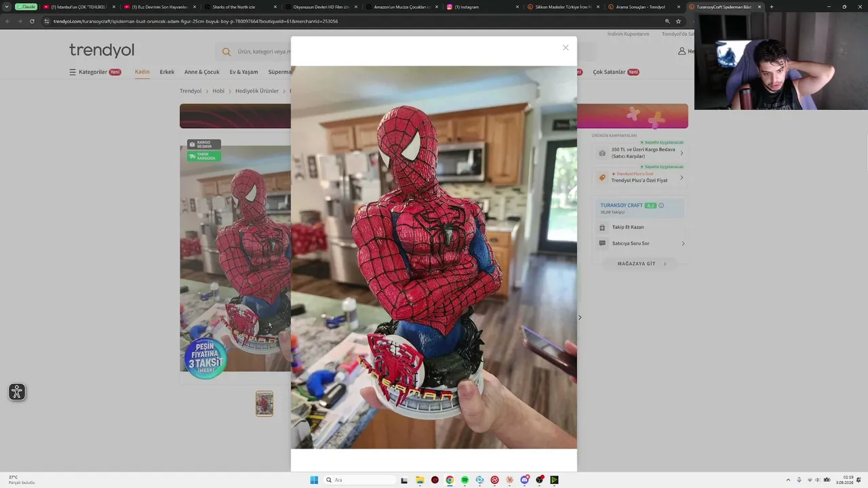Image resolution: width=868 pixels, height=488 pixels.
Task: Open the tab search dropdown arrow
Action: click(x=7, y=7)
